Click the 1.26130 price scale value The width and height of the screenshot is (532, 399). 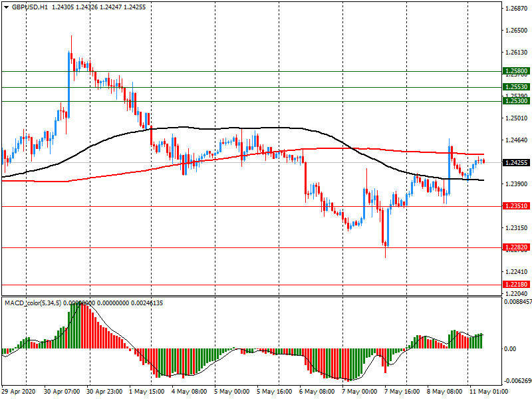click(x=517, y=53)
